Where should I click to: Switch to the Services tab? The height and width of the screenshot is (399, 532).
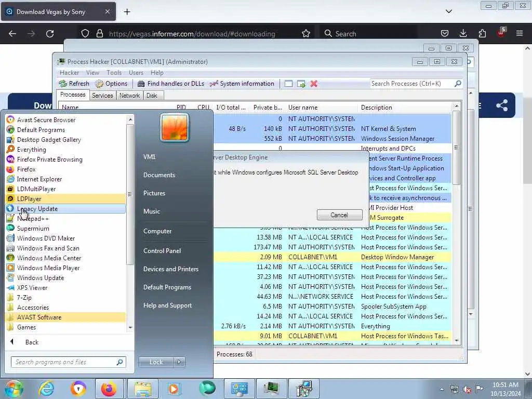point(102,96)
